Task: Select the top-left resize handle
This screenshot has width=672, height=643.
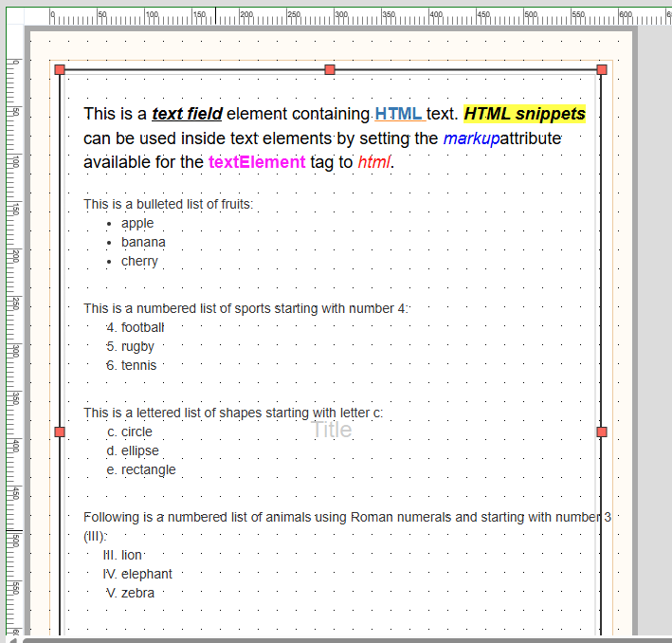Action: [60, 69]
